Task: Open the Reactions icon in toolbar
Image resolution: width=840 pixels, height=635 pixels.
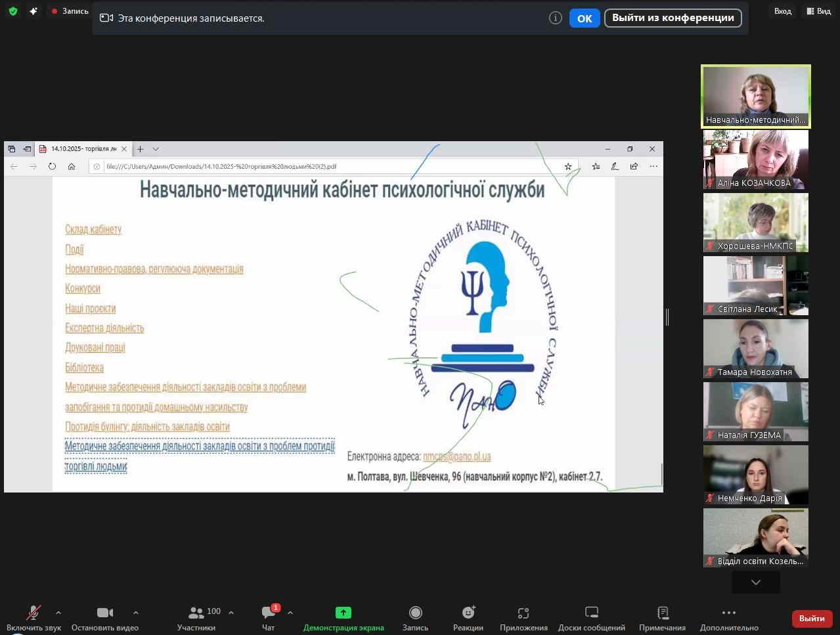Action: tap(468, 613)
